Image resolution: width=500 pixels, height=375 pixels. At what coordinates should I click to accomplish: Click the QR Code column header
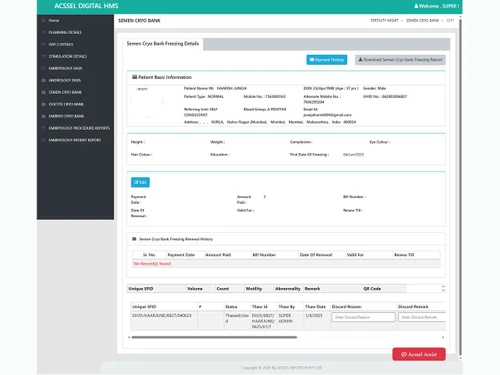[372, 289]
